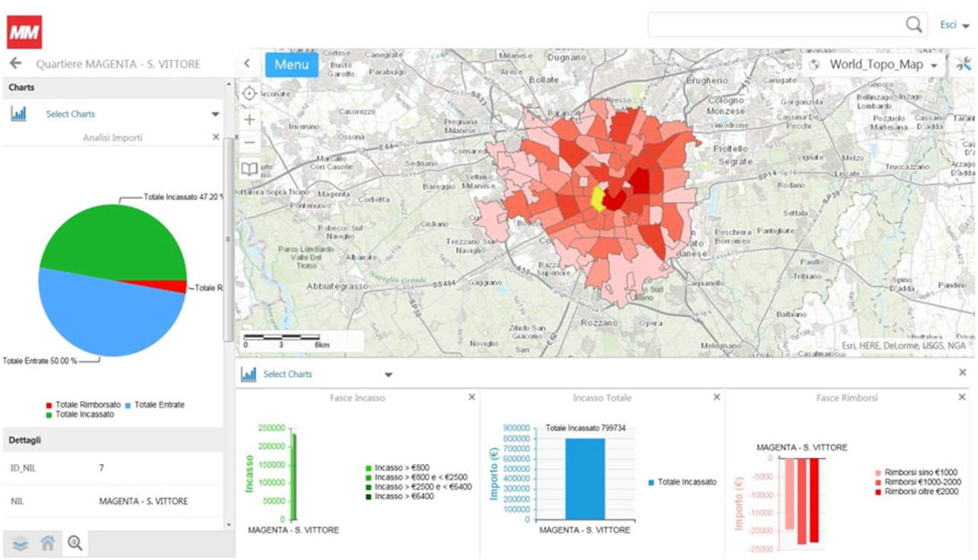Toggle Totale Rimborsato legend entry
The height and width of the screenshot is (560, 978).
[x=82, y=405]
